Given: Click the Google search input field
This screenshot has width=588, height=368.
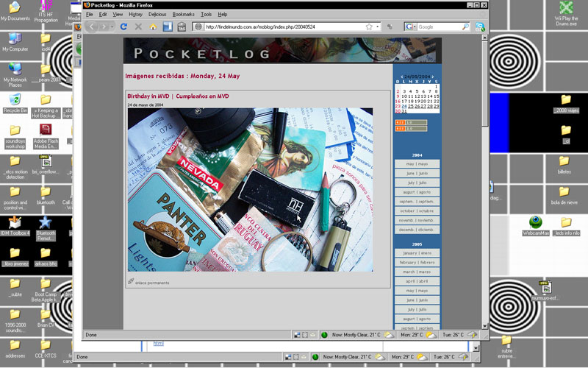Looking at the screenshot, I should 439,26.
